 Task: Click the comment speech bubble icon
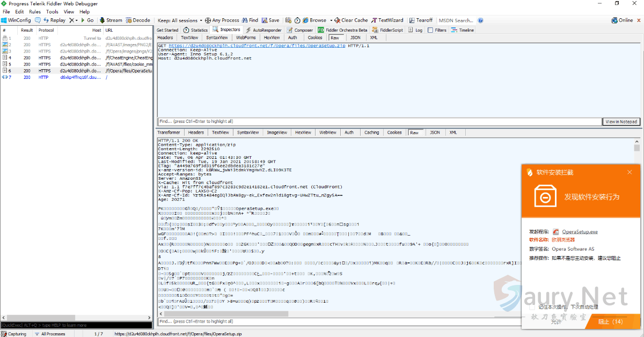(39, 20)
